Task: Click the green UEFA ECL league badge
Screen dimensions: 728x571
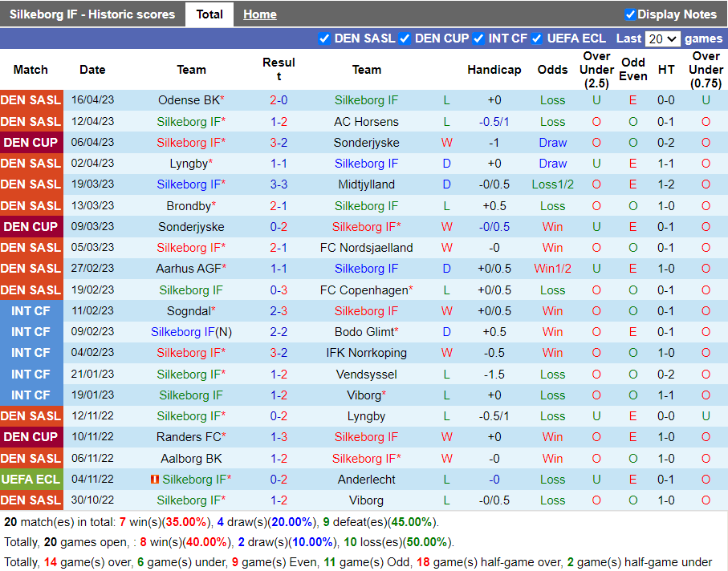Action: 31,480
